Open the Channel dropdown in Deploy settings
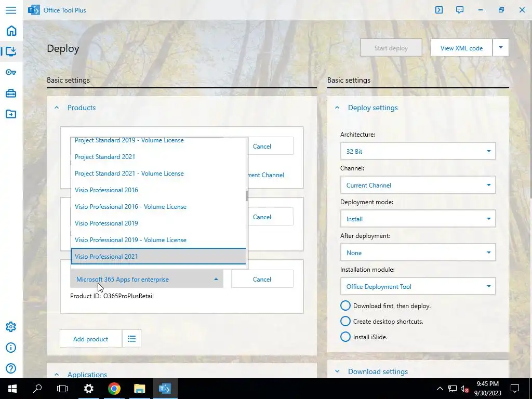 click(x=418, y=185)
